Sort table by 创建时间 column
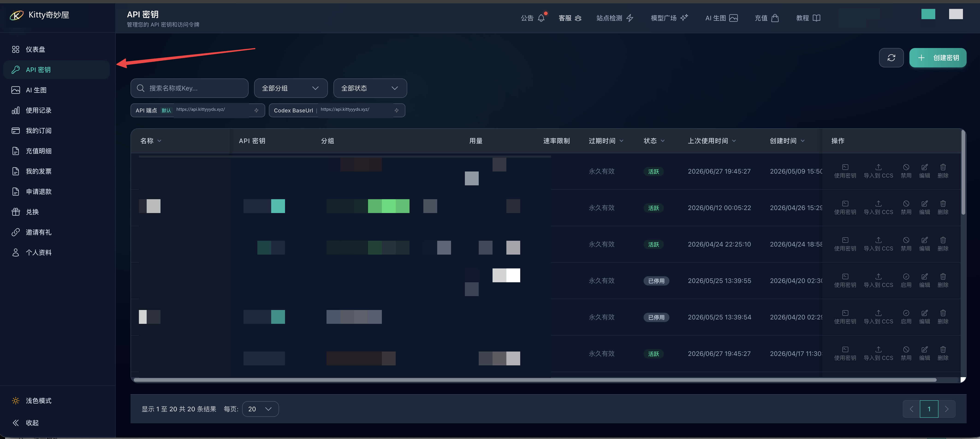The width and height of the screenshot is (980, 439). point(787,141)
